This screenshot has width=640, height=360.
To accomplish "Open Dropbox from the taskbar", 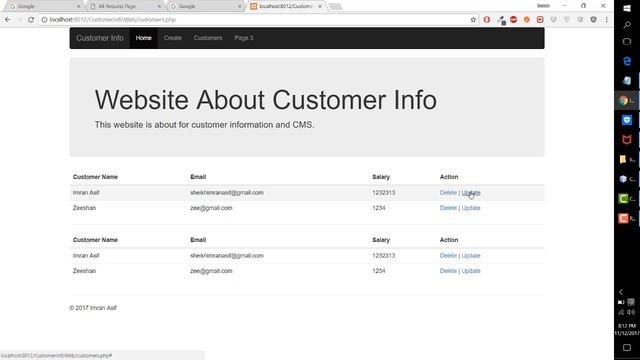I will pos(627,120).
